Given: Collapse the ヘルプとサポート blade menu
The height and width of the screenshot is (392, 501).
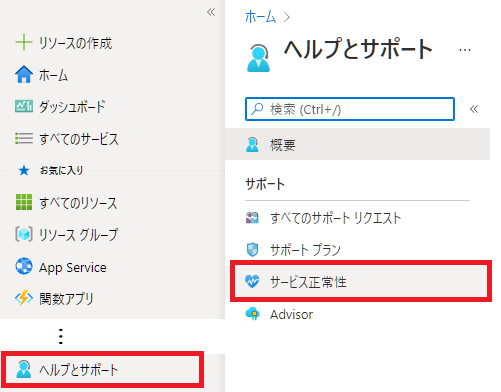Looking at the screenshot, I should 474,109.
